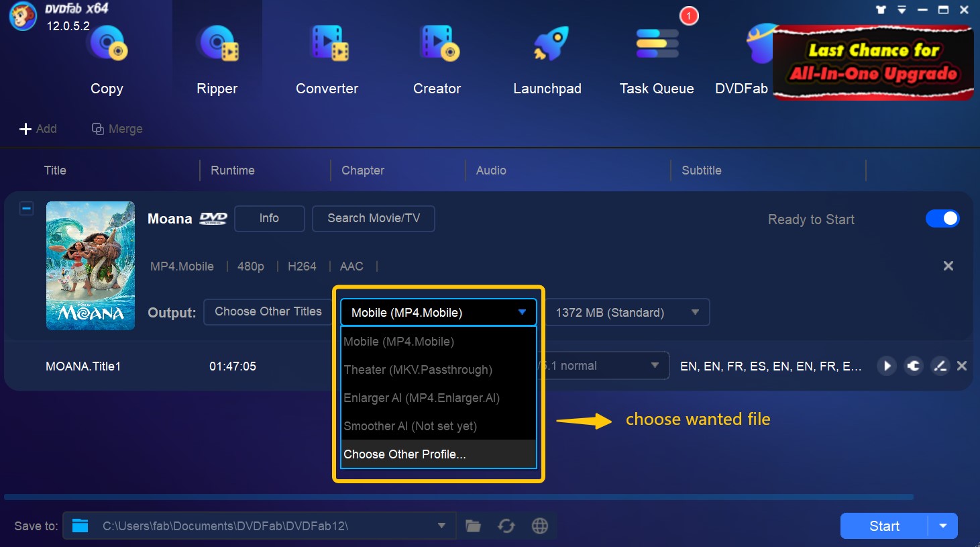Click the play preview icon for MOANA.Title1

(x=887, y=366)
